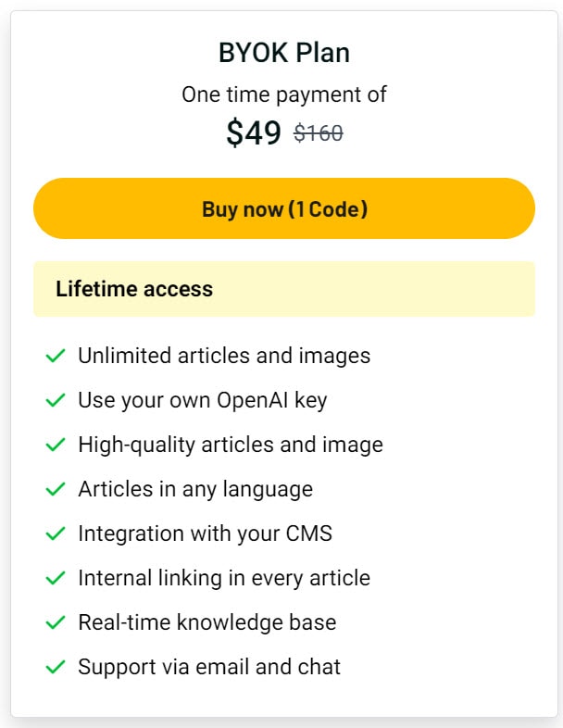Click checkmark next to Support via email and chat

(x=56, y=667)
